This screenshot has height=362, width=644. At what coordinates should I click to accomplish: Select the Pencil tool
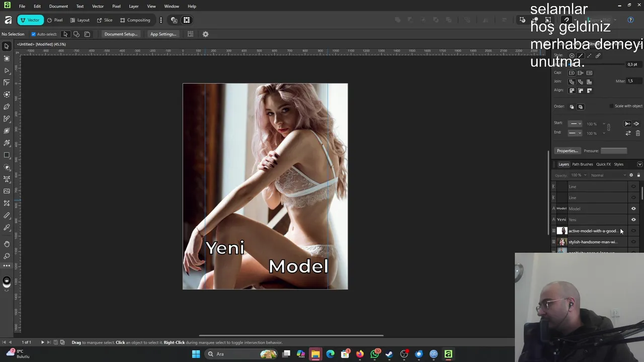[7, 119]
